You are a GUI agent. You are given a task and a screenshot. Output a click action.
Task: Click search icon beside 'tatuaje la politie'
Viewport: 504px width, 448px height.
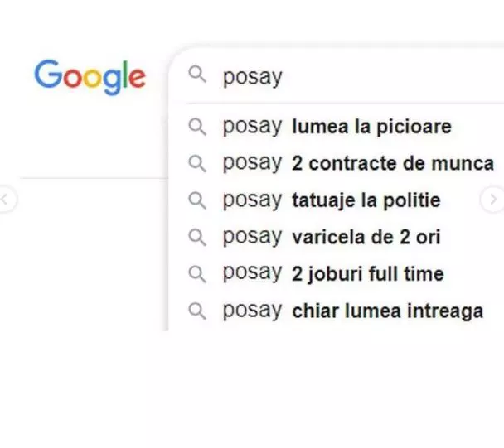click(x=196, y=200)
